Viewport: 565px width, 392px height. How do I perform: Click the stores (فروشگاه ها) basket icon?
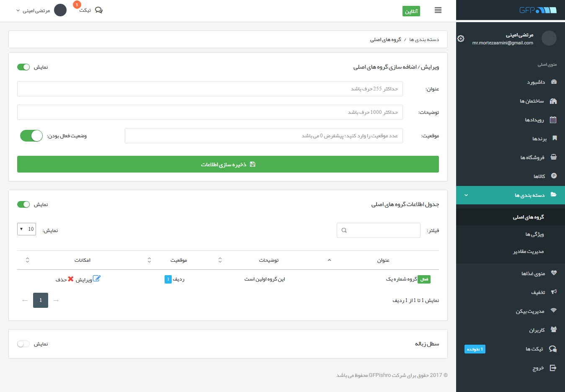tap(554, 157)
